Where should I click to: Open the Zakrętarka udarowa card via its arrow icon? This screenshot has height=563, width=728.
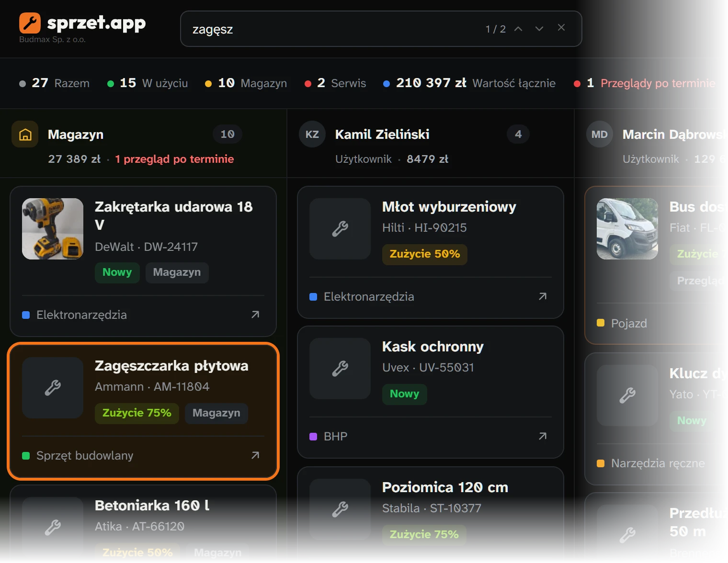pyautogui.click(x=255, y=315)
